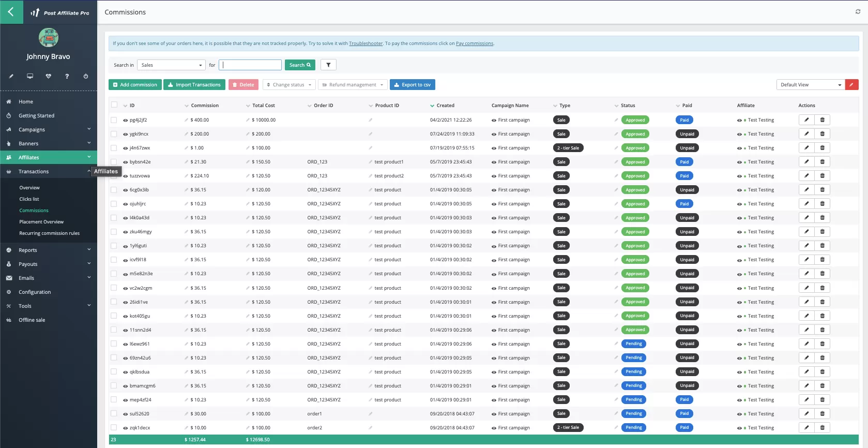Open the 'Search in' Sales dropdown
Viewport: 868px width, 448px height.
[172, 65]
